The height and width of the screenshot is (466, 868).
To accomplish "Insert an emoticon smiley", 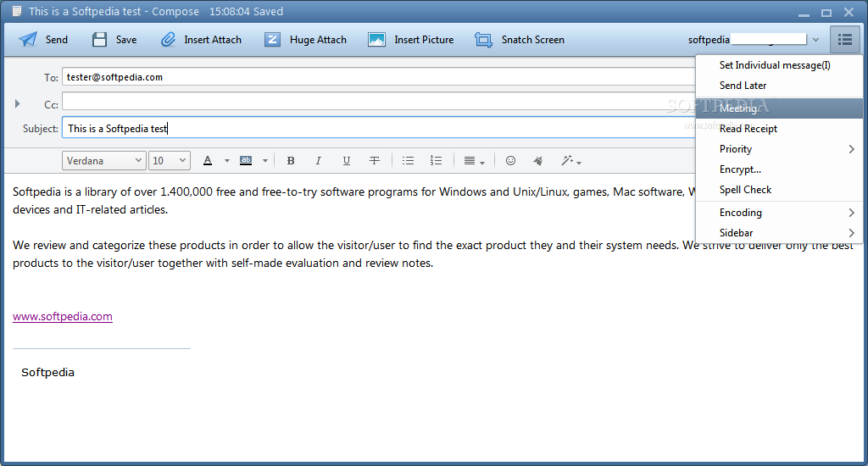I will [x=510, y=160].
